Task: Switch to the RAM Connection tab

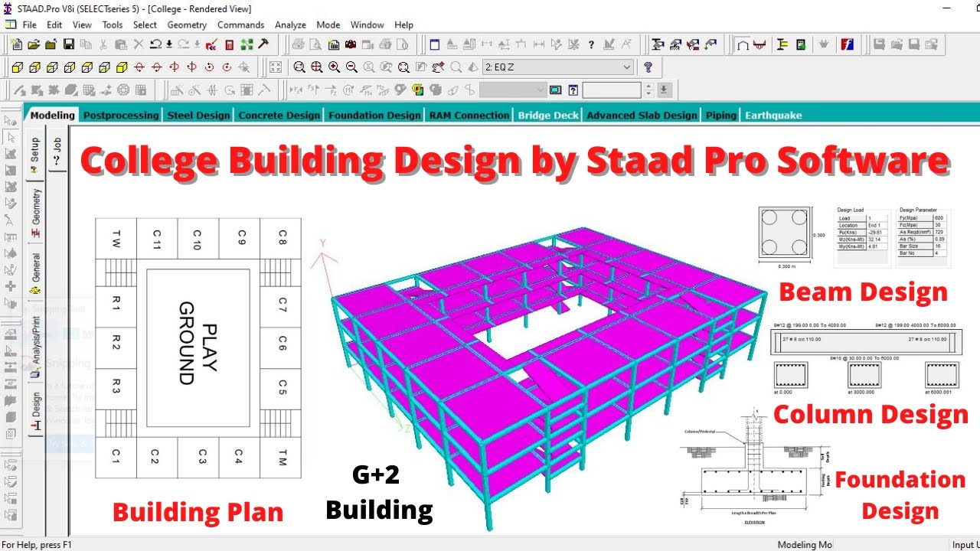Action: (x=469, y=116)
